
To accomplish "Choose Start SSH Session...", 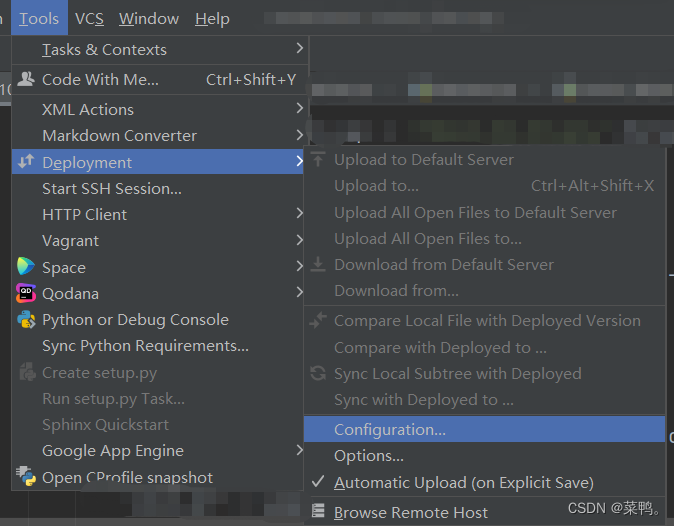I will pos(157,188).
